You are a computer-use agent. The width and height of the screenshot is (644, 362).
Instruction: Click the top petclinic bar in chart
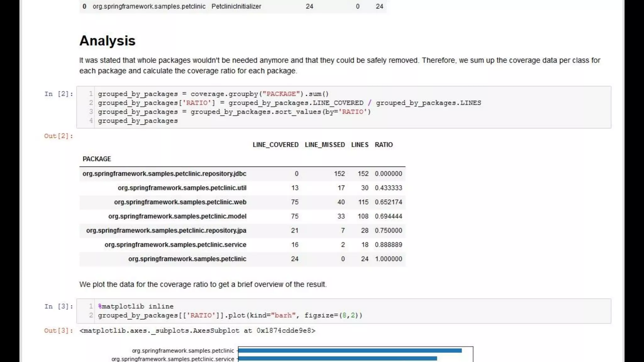[x=350, y=350]
